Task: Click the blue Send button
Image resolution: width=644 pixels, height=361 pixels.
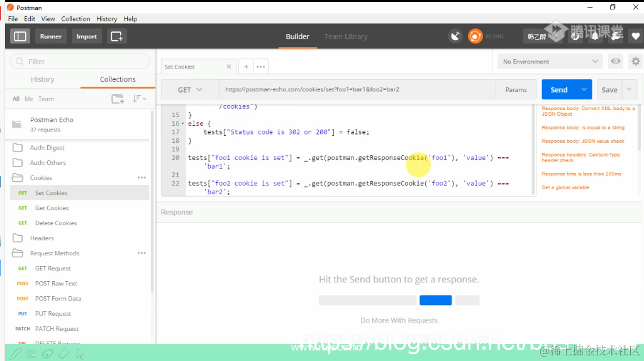Action: [559, 89]
